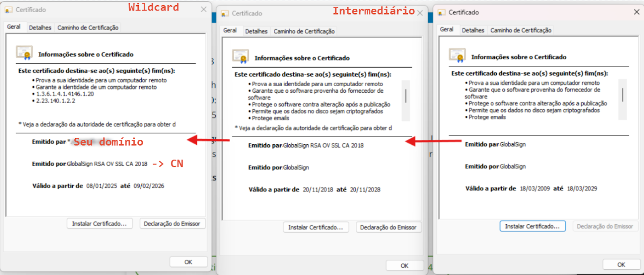Click Instalar Certificado in Wildcard window
644x275 pixels.
pyautogui.click(x=99, y=224)
